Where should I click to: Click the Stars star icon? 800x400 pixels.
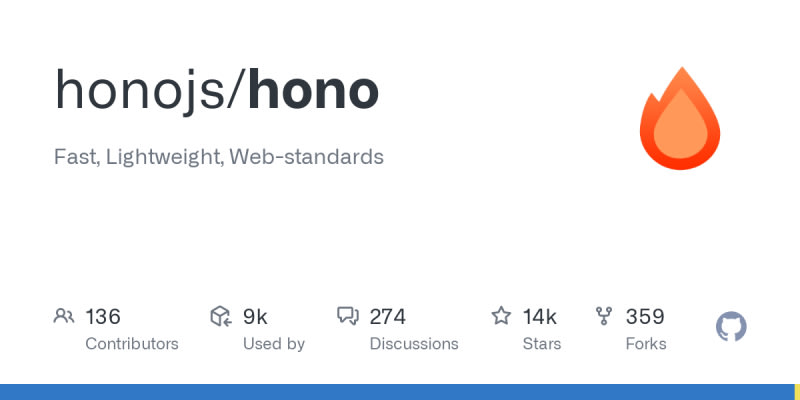pos(501,317)
